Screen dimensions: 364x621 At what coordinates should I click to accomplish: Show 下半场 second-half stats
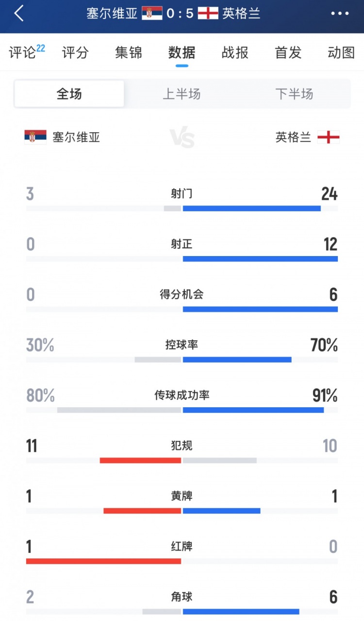click(x=294, y=94)
